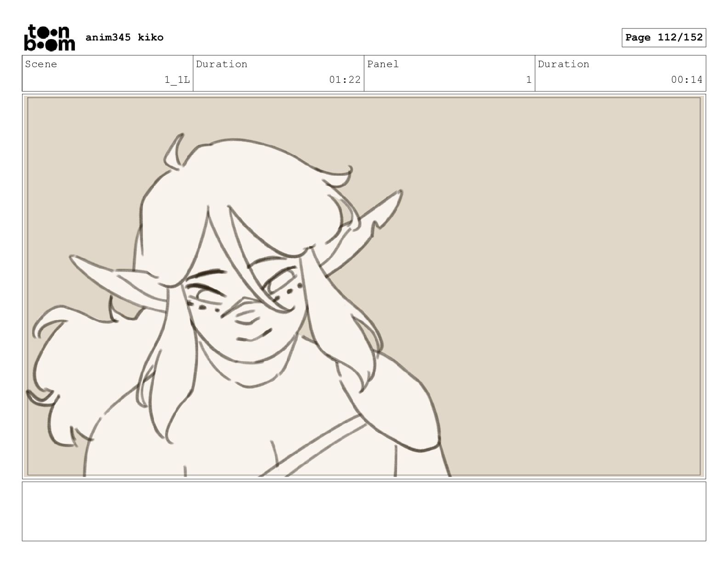Click the Scene header label

tap(41, 64)
